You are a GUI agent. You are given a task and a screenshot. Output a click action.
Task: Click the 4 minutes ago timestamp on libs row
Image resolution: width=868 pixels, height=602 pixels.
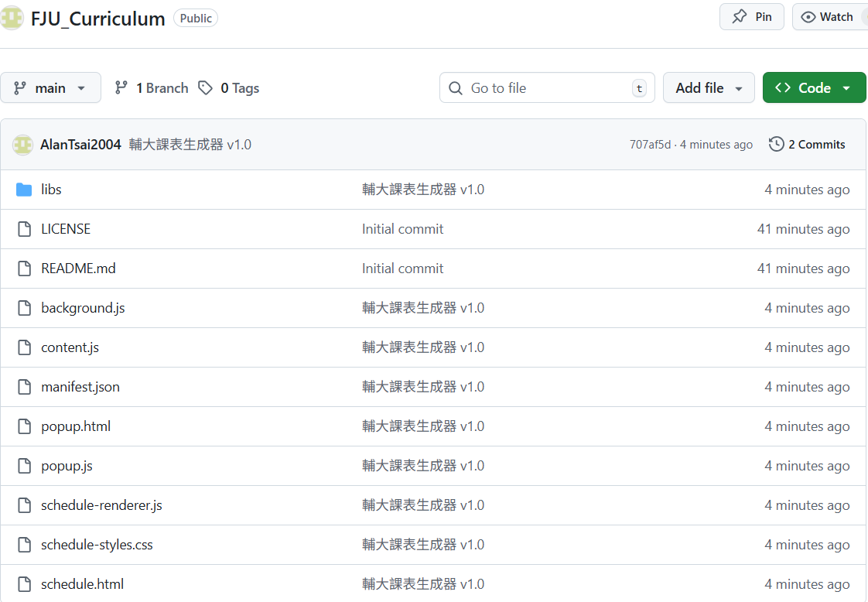click(807, 190)
